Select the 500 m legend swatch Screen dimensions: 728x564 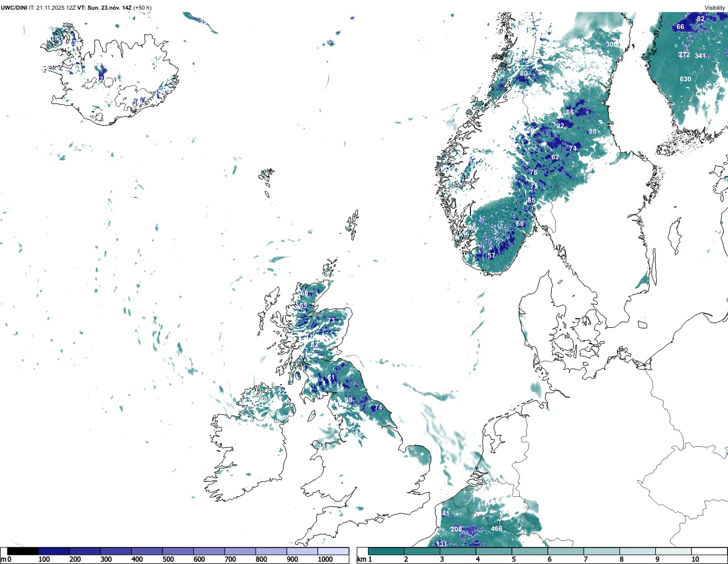[x=178, y=551]
